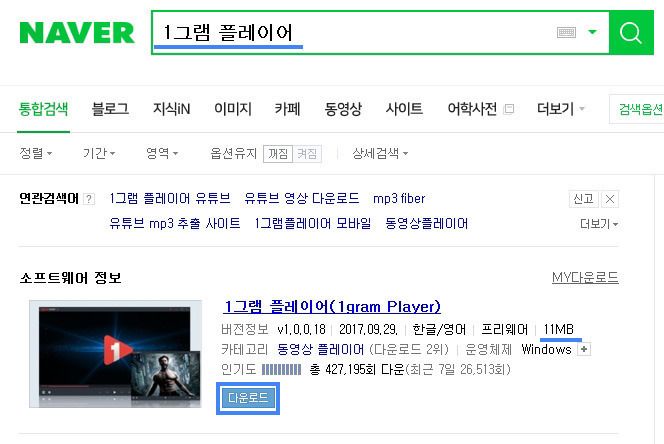Click the 1gram Player screenshot thumbnail
664x444 pixels.
(x=115, y=354)
